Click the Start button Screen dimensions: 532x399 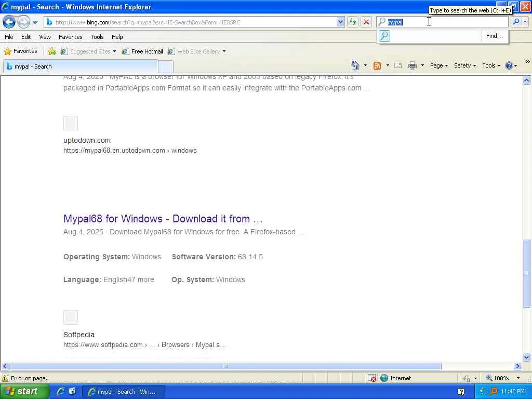(24, 392)
